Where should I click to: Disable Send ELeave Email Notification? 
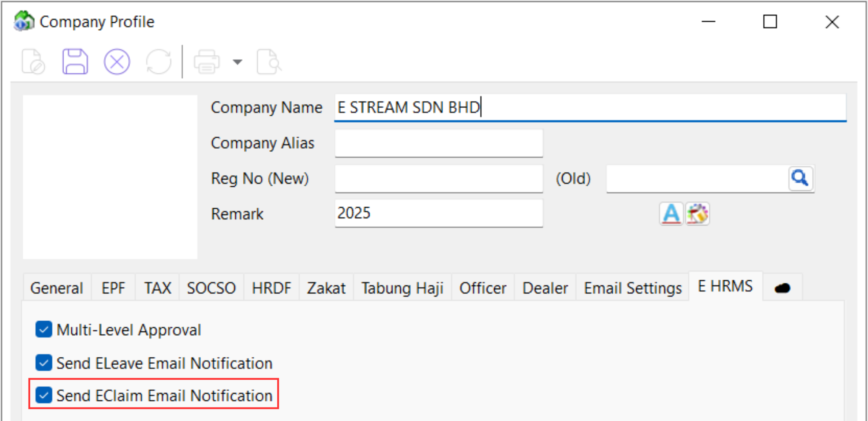point(44,363)
